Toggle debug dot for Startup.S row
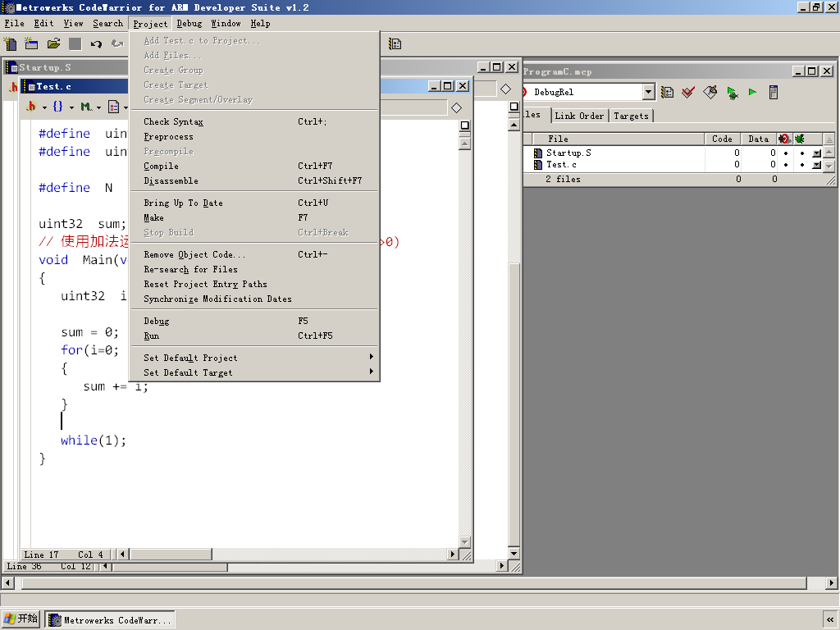Viewport: 840px width, 630px height. point(802,153)
